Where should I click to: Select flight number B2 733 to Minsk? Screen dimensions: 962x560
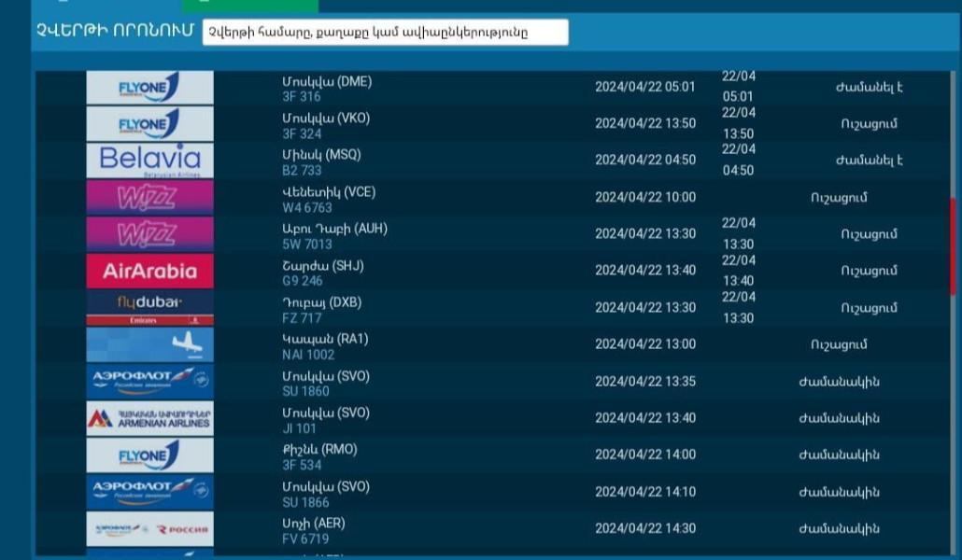tap(302, 171)
